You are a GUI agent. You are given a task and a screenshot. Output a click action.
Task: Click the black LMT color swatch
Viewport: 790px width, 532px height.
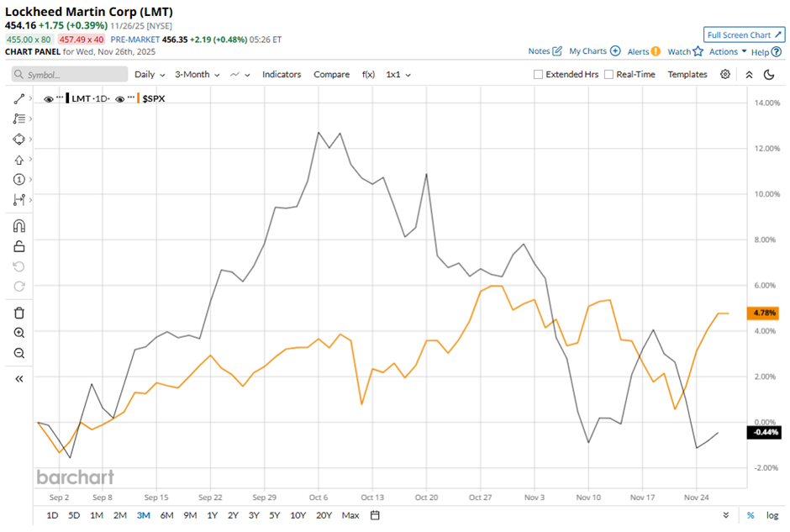[x=67, y=98]
